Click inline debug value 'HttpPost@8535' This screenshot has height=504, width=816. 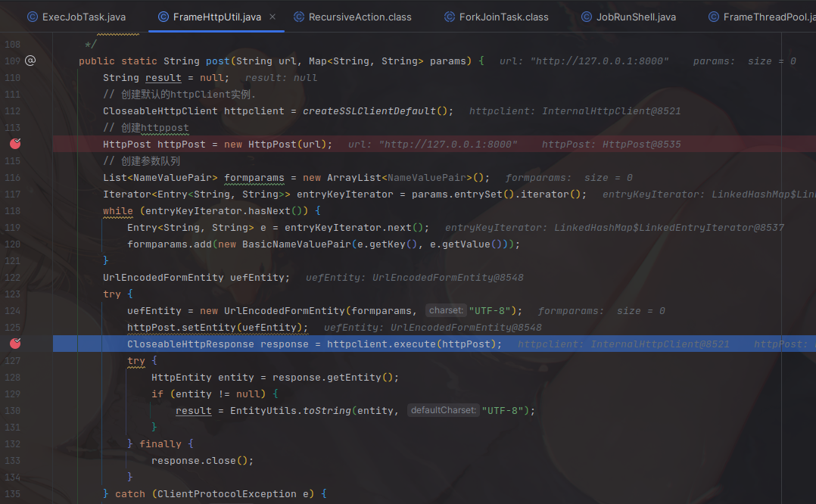tap(641, 144)
